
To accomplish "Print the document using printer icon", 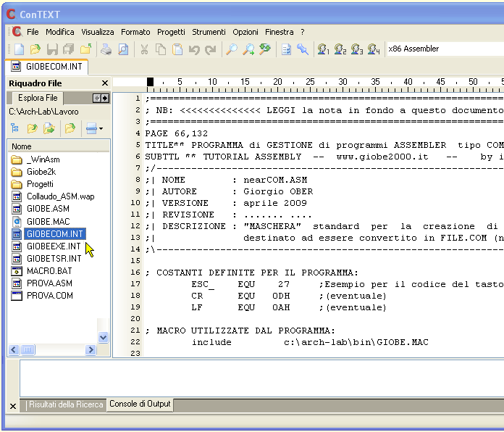I will 106,49.
